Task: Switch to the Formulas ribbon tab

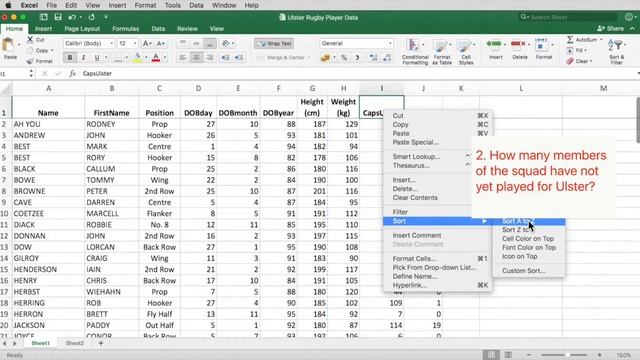Action: click(x=126, y=29)
